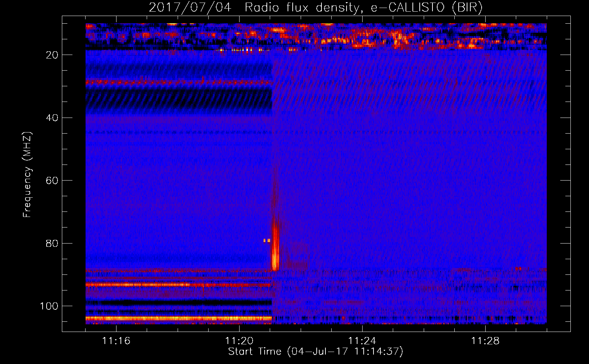Click the 80 MHz frequency tick label
This screenshot has height=364, width=589.
[52, 244]
